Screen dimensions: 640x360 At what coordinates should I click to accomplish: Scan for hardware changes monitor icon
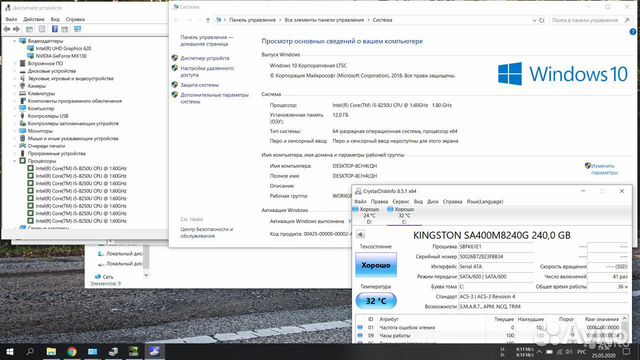[x=78, y=29]
